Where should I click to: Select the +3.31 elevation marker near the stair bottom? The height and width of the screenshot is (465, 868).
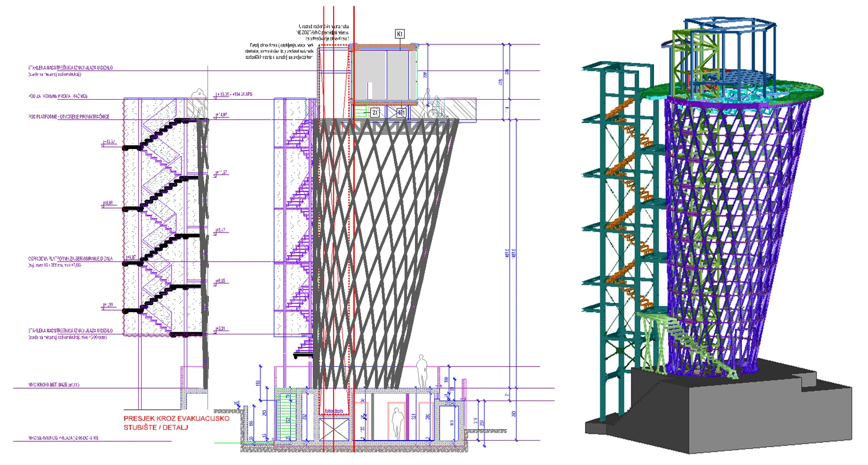click(x=220, y=329)
